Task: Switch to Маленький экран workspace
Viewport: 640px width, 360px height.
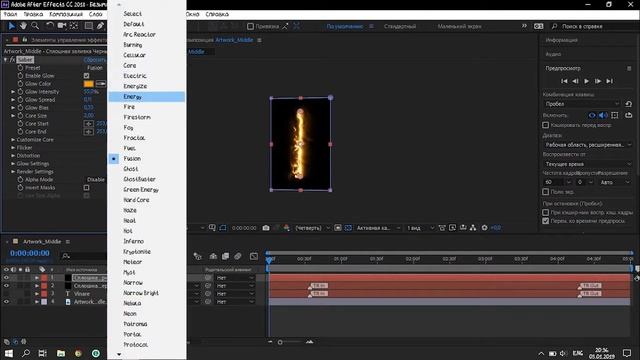Action: [459, 27]
